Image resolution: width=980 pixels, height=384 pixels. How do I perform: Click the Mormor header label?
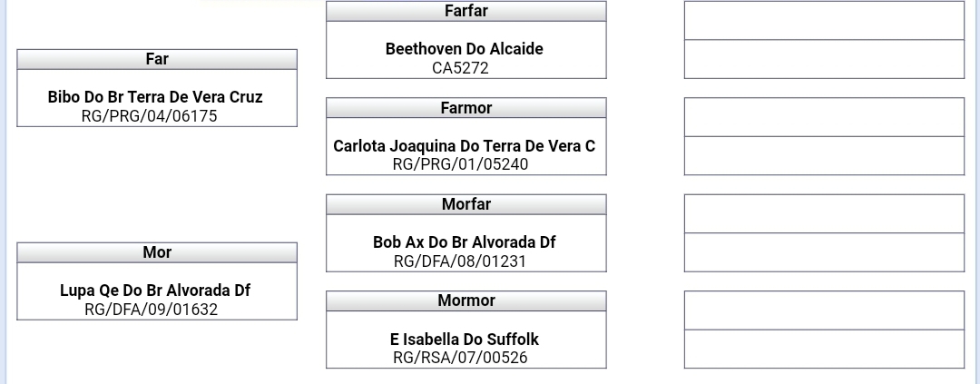(466, 300)
